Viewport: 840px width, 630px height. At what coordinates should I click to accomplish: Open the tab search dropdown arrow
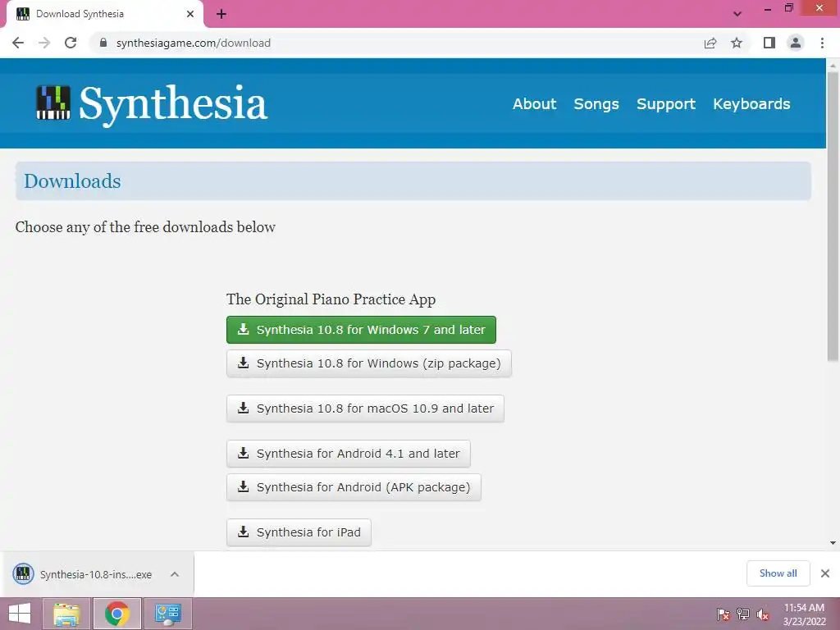[737, 14]
